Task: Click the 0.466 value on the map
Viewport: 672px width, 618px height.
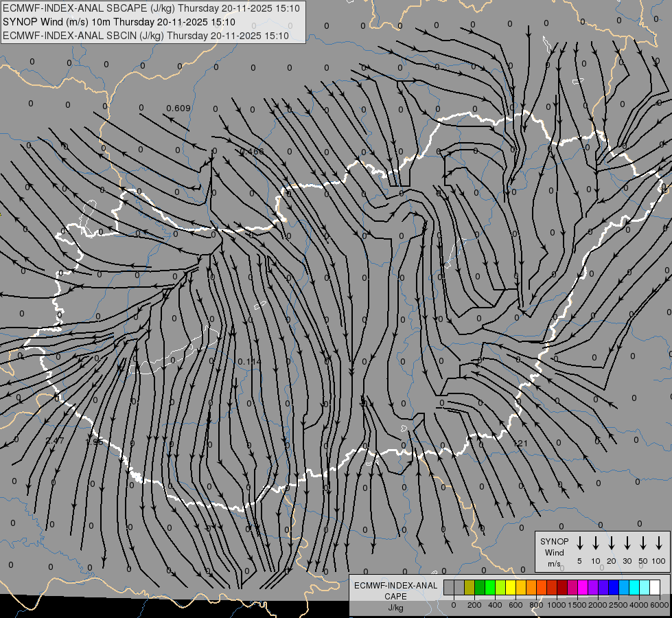Action: click(252, 151)
